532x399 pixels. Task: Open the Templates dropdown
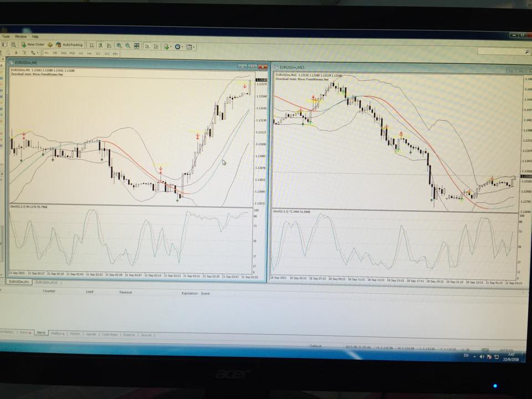tap(190, 47)
